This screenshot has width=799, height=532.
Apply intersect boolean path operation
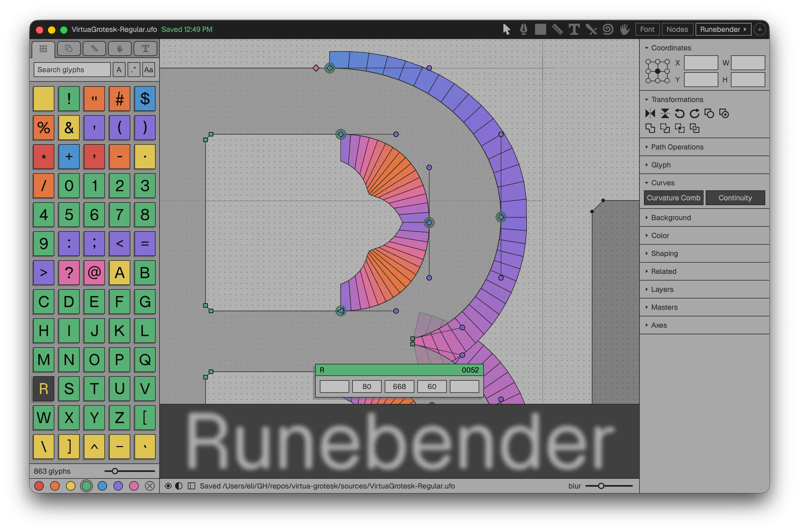680,128
